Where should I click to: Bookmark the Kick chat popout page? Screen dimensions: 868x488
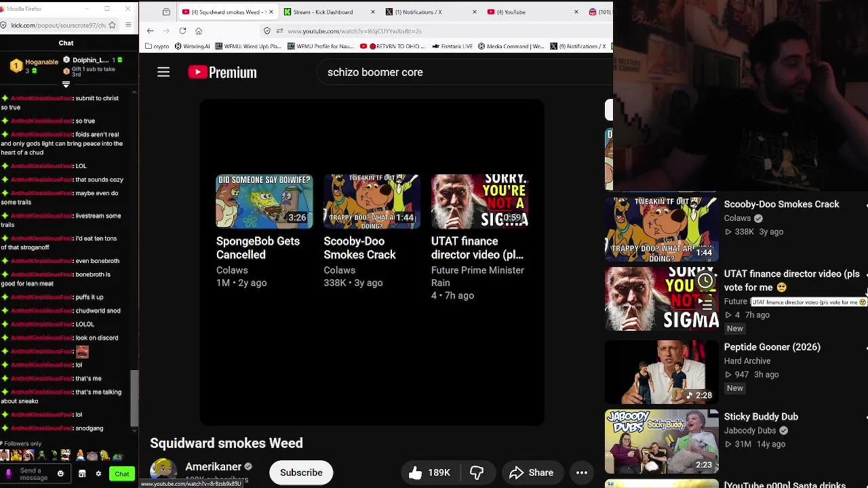(113, 25)
